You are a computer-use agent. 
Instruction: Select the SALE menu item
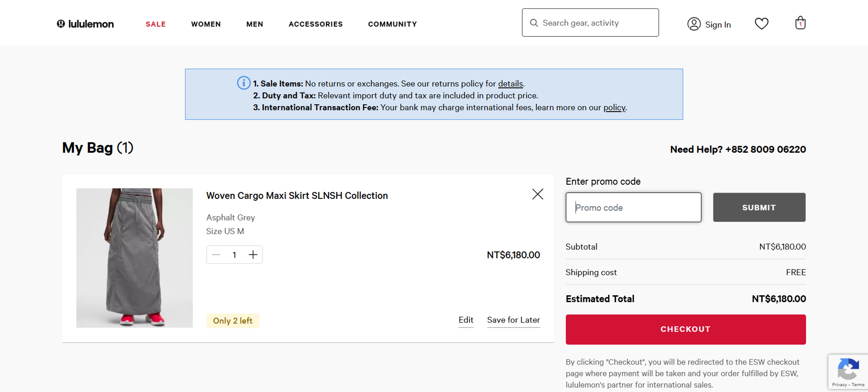click(155, 24)
